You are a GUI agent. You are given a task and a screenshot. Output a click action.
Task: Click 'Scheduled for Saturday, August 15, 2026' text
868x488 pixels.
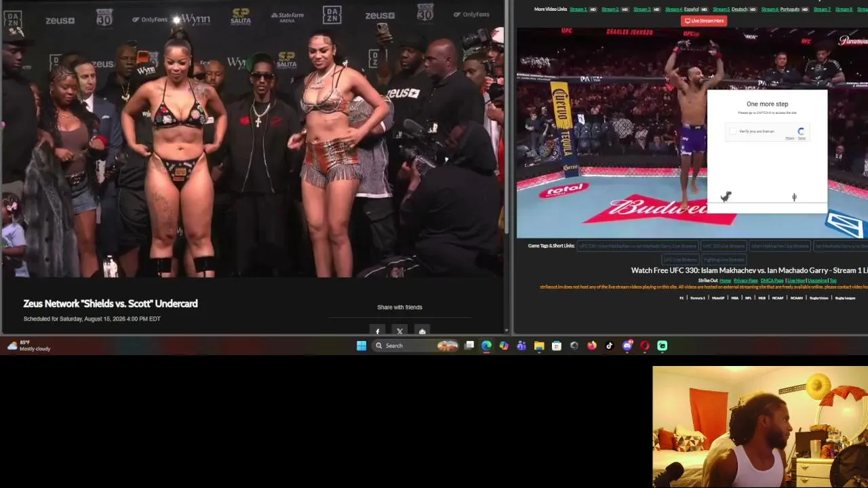92,319
